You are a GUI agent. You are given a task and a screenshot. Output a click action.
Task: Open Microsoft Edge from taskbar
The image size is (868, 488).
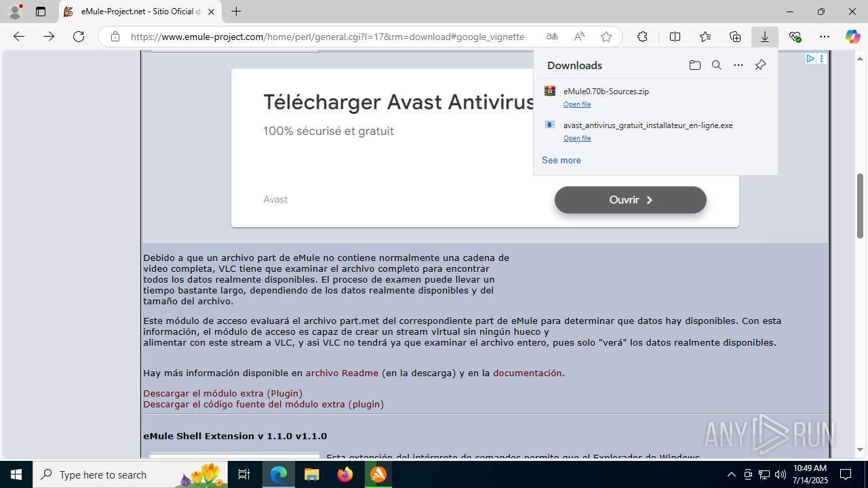279,474
